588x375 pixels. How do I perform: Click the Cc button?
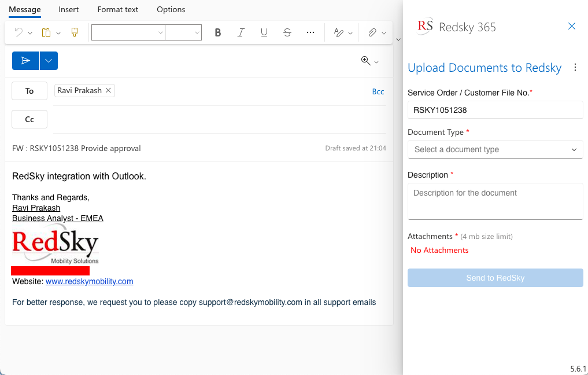(29, 119)
